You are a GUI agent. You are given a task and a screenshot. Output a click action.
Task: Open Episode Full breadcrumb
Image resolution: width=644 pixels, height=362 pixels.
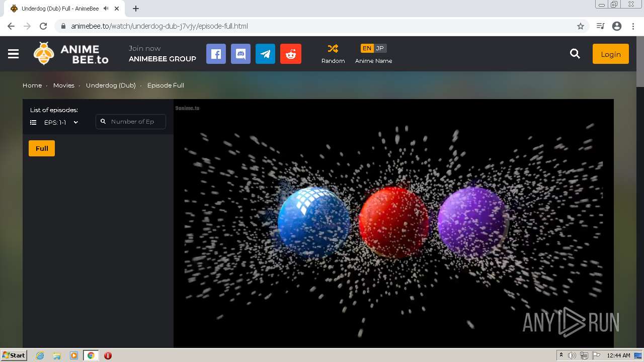click(166, 85)
